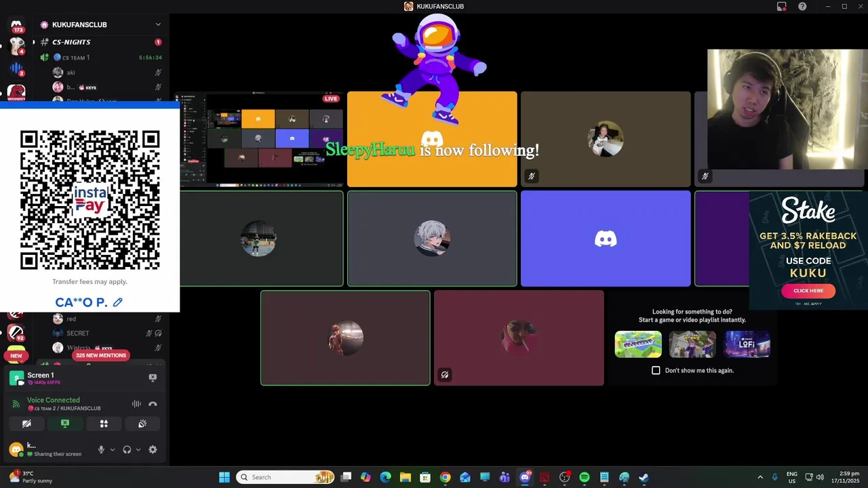Viewport: 868px width, 488px height.
Task: Open soundboard in voice panel
Action: 142,424
